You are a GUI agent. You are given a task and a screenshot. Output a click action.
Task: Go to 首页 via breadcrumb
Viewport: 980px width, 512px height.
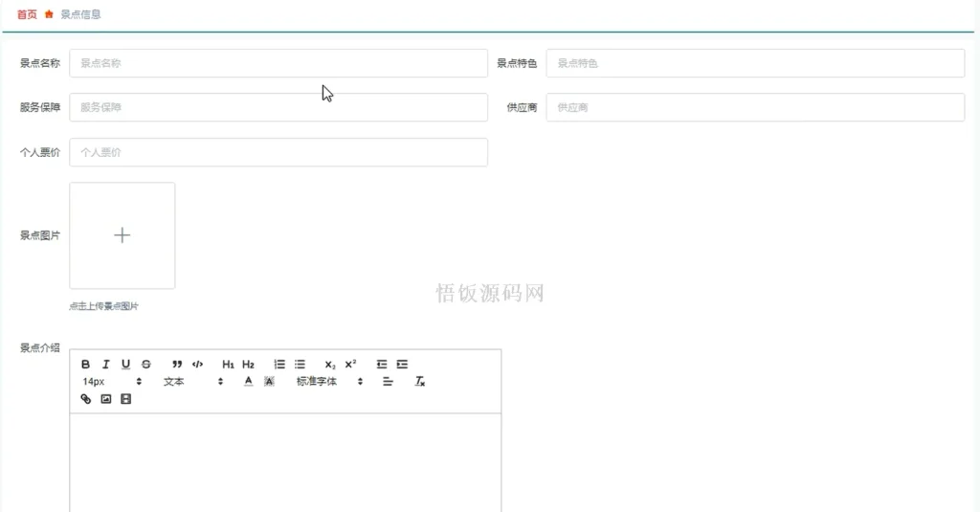point(27,14)
